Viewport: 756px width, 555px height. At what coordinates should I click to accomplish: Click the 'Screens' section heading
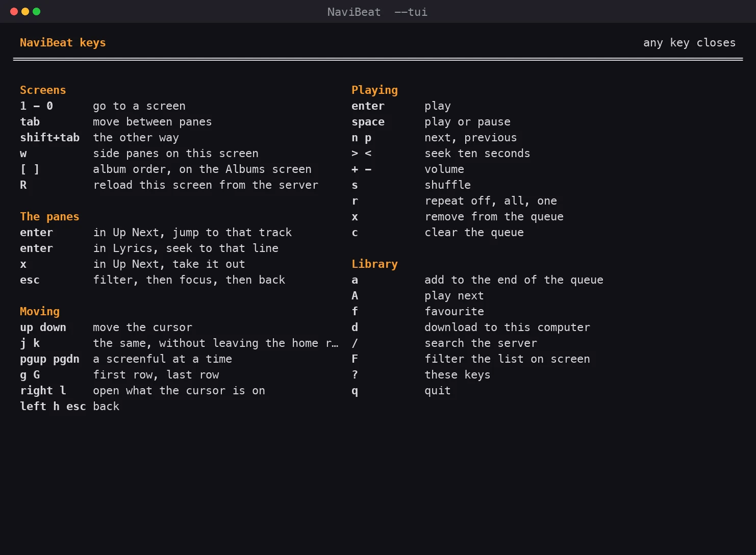pos(43,90)
